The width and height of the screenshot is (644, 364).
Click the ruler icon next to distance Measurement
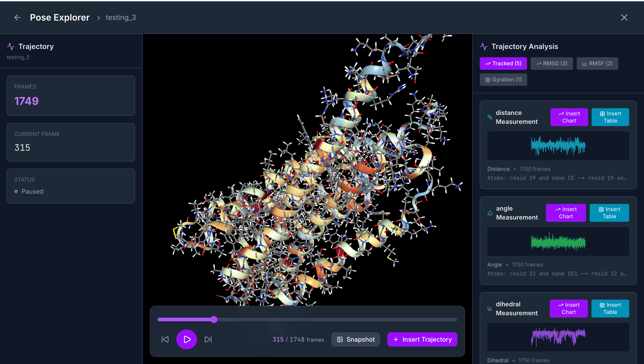pyautogui.click(x=489, y=117)
